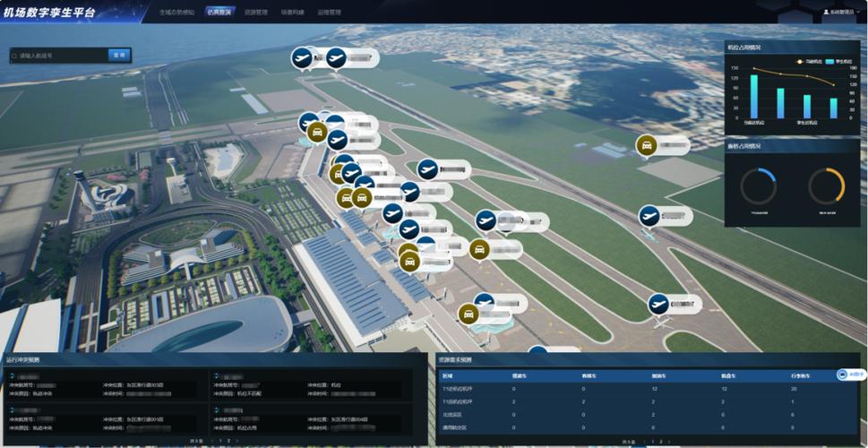The height and width of the screenshot is (448, 868).
Task: Switch to the 资源管理 tab
Action: pos(256,12)
